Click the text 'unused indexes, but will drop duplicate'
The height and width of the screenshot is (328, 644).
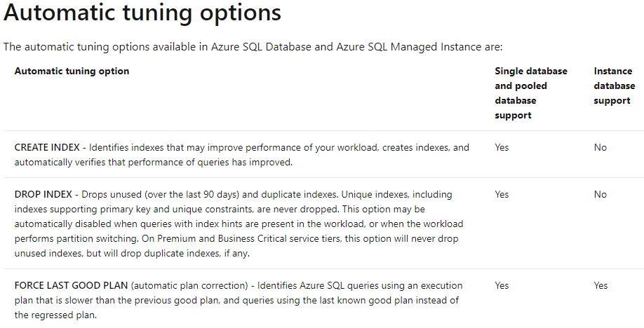click(x=110, y=253)
